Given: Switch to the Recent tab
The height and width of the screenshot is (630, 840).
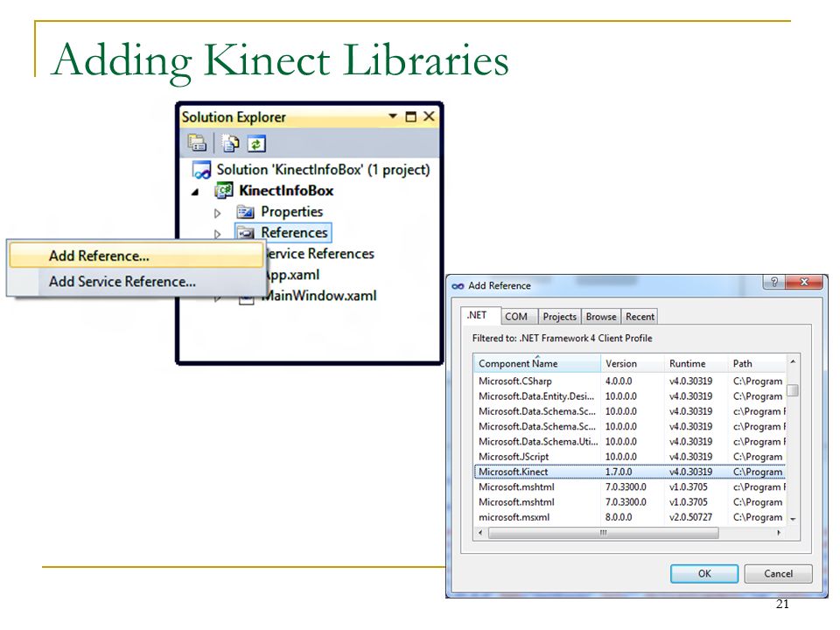Looking at the screenshot, I should tap(640, 317).
